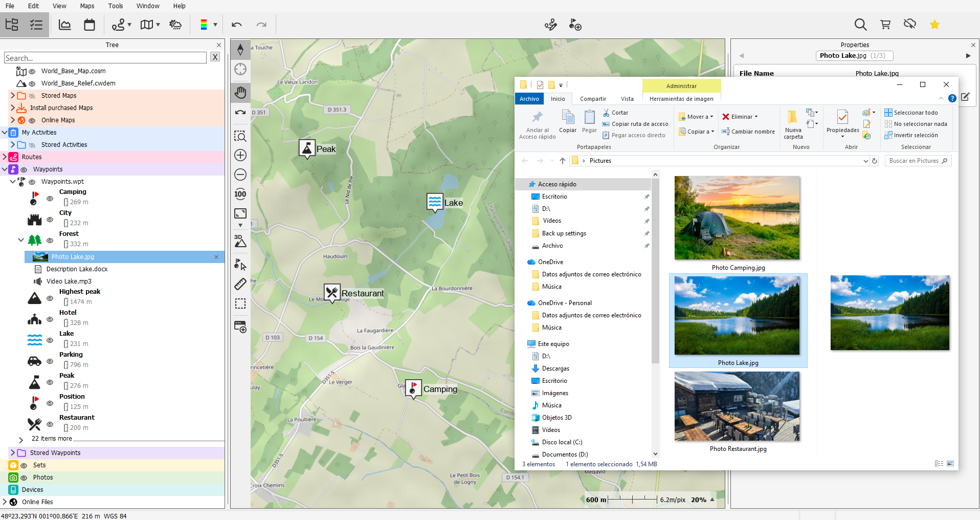Screen dimensions: 980x520
Task: Switch to the Inicio ribbon tab
Action: point(558,99)
